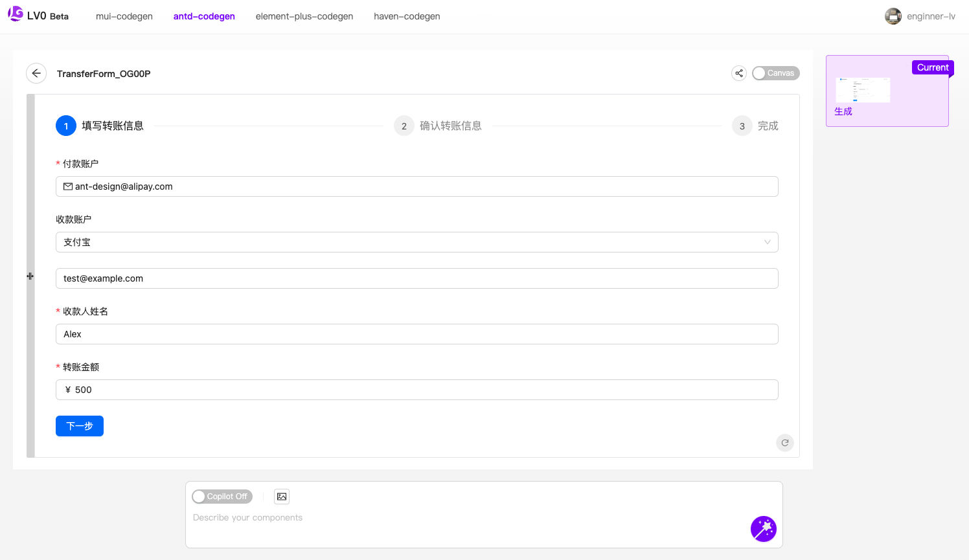Click the back arrow button
Image resolution: width=969 pixels, height=560 pixels.
[36, 73]
